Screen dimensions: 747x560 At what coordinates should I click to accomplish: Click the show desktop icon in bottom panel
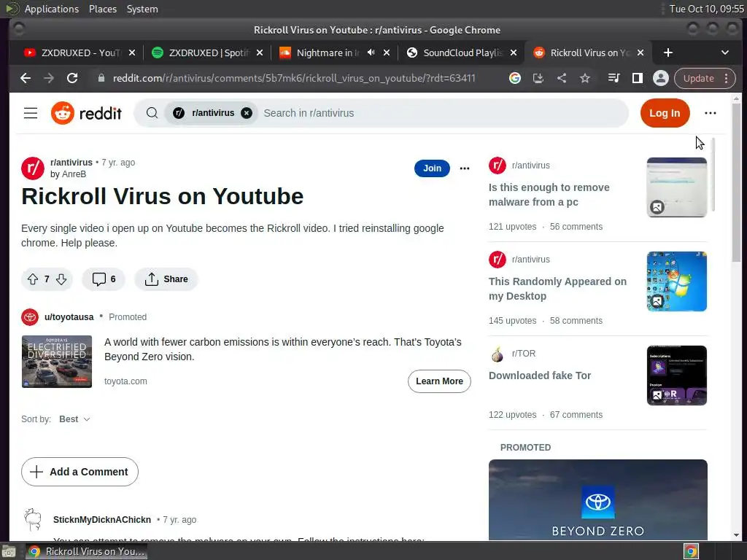click(x=9, y=551)
